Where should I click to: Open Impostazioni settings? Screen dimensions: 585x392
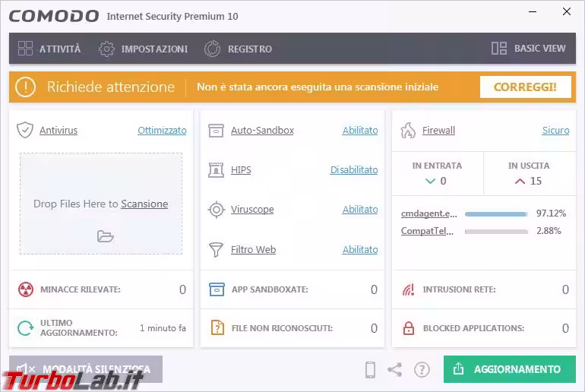[143, 49]
